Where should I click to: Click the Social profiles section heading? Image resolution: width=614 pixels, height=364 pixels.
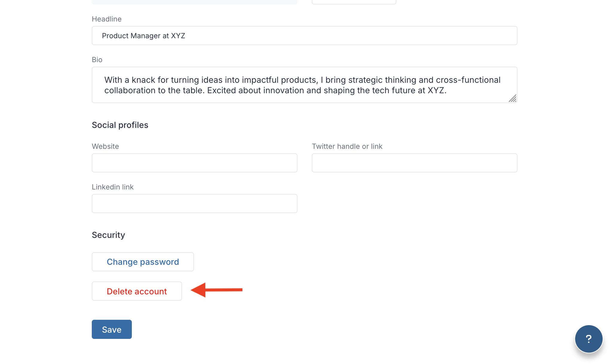click(120, 125)
